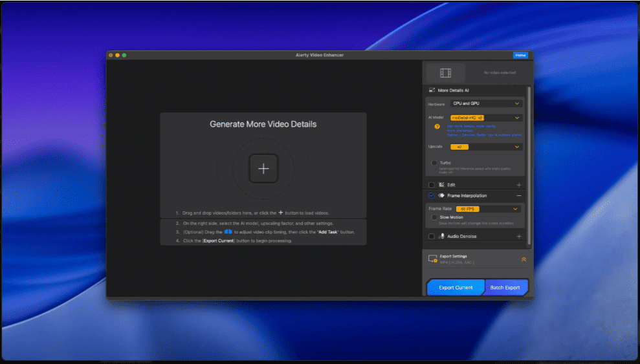The width and height of the screenshot is (640, 364).
Task: Open the AI Model dropdown
Action: pos(486,118)
